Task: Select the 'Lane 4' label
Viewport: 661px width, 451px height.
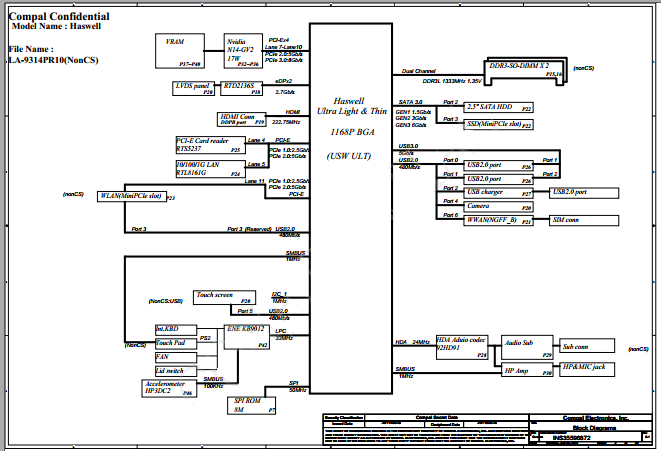Action: (x=256, y=140)
